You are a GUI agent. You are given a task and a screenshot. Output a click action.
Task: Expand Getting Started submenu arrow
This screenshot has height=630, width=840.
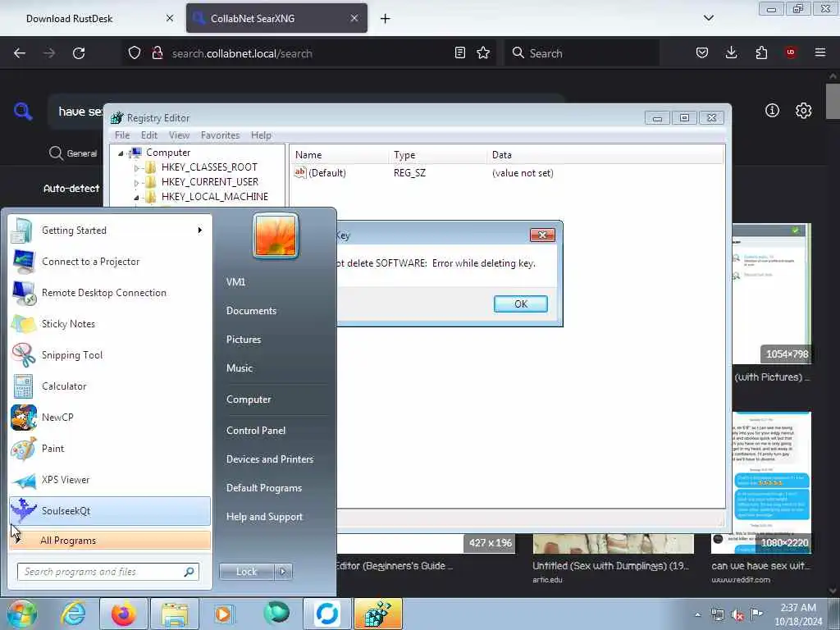pos(200,231)
